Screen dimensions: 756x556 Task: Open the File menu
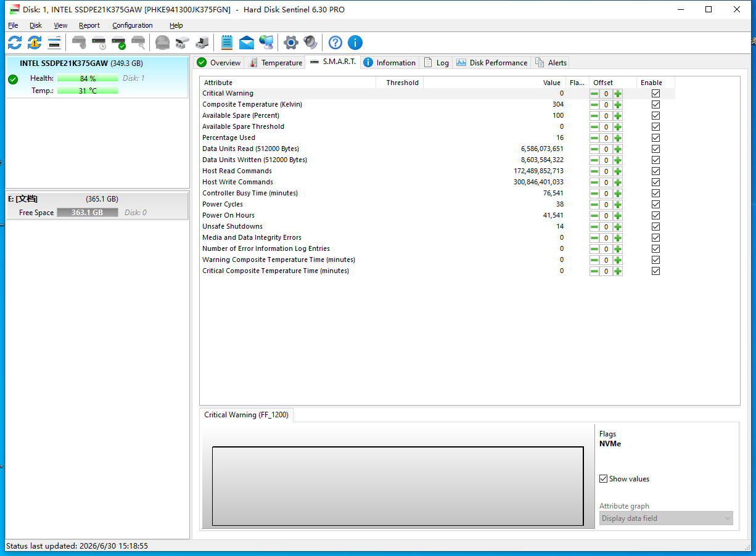(x=13, y=25)
